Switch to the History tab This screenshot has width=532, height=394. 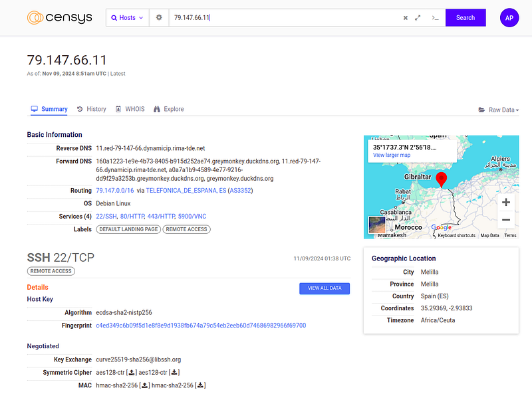(92, 109)
